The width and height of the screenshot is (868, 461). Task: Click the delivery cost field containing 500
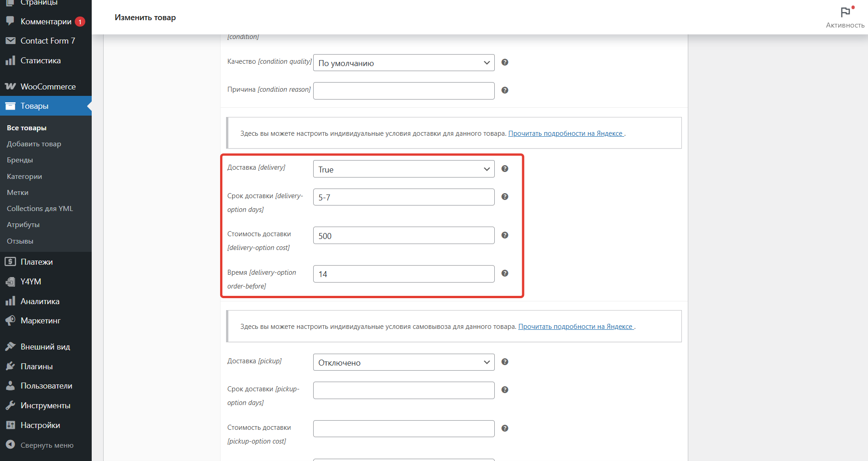click(404, 236)
